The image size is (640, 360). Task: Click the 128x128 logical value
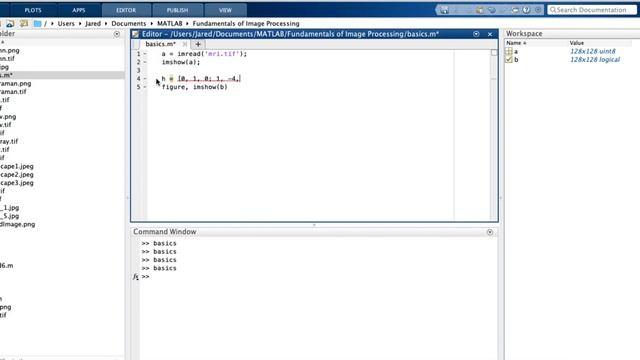click(x=595, y=60)
